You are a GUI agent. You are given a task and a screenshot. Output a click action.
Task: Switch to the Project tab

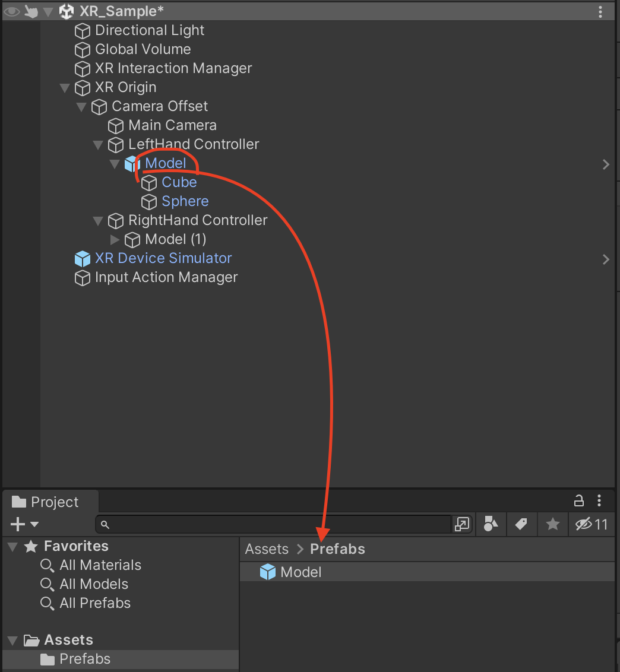click(50, 502)
